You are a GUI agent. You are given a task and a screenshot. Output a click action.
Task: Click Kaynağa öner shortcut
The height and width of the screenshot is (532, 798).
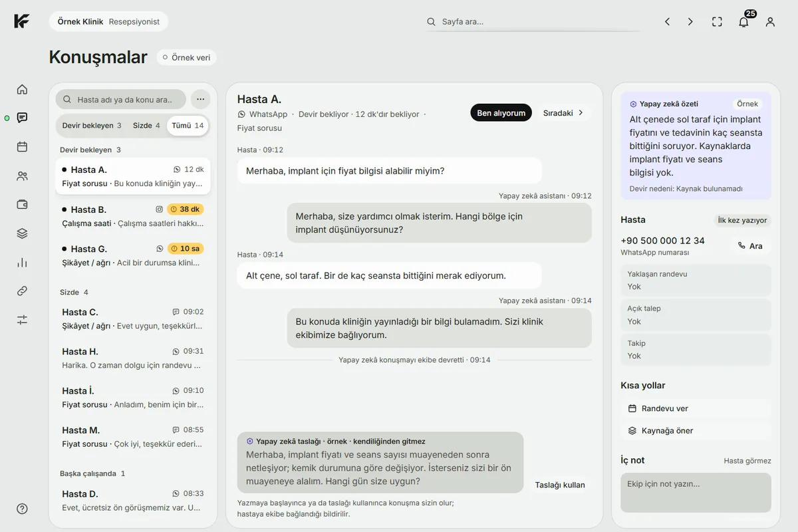(696, 430)
